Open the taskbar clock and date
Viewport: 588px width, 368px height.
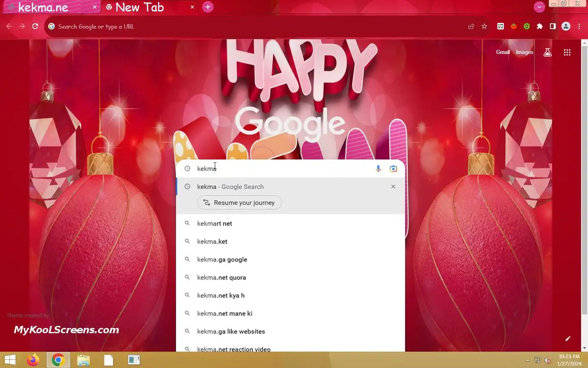pos(569,360)
